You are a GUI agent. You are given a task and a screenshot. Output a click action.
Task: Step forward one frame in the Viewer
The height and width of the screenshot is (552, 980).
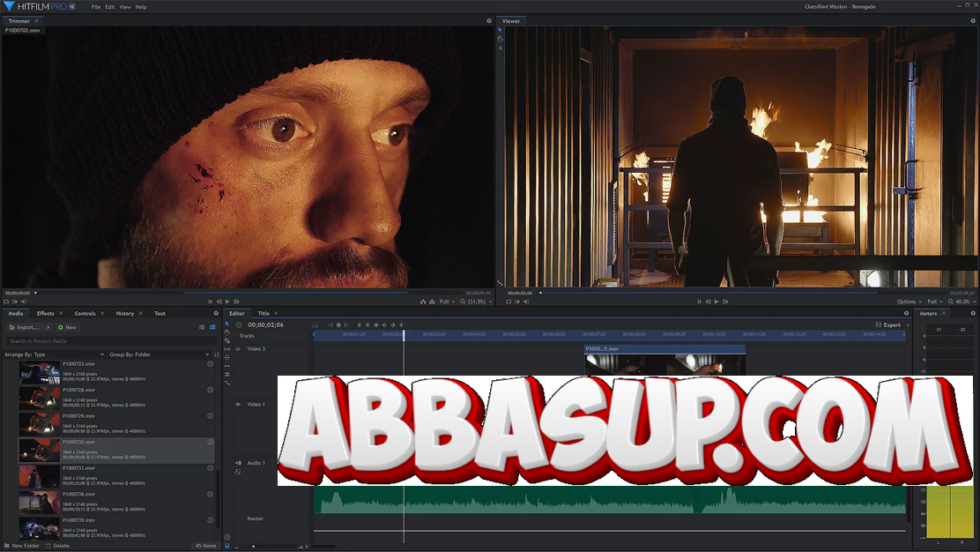[x=725, y=302]
